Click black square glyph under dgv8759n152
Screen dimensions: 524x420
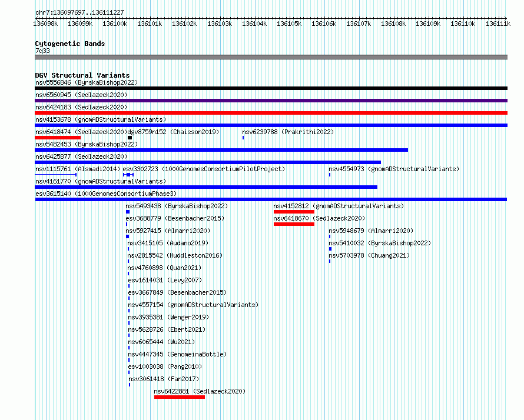click(x=130, y=138)
